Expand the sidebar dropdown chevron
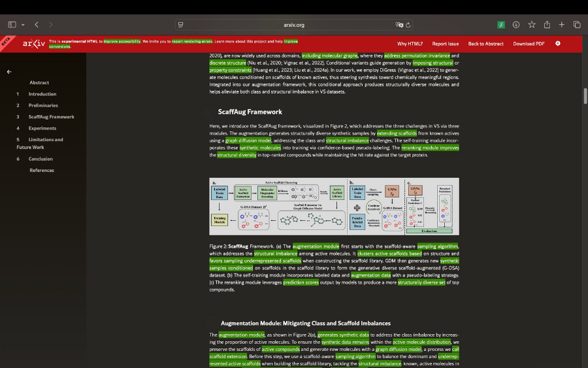This screenshot has height=368, width=588. (x=23, y=25)
